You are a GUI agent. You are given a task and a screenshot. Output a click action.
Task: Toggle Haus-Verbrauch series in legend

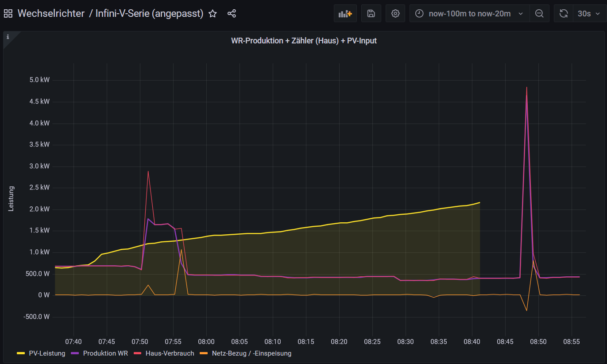(x=169, y=353)
